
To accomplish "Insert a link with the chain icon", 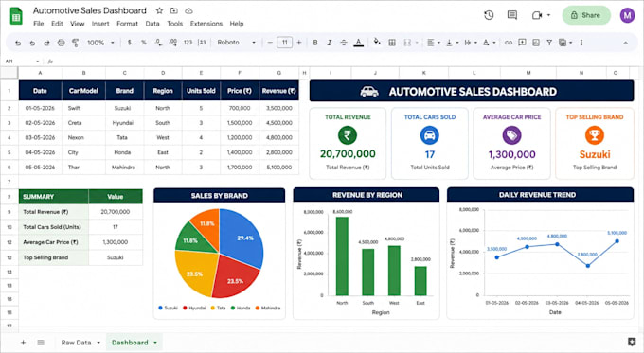I will 509,43.
